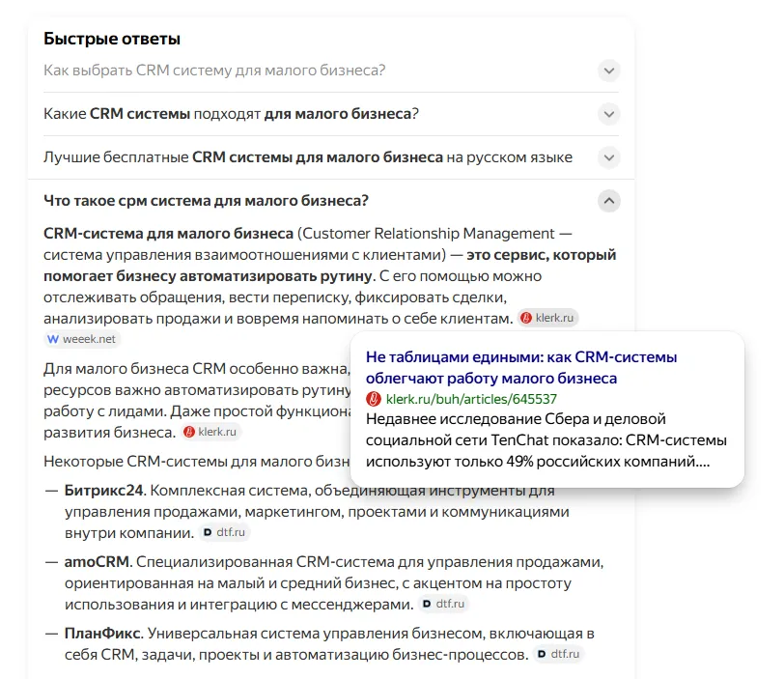
Task: Open dtf.ru source chip for ПланФикс
Action: [559, 654]
